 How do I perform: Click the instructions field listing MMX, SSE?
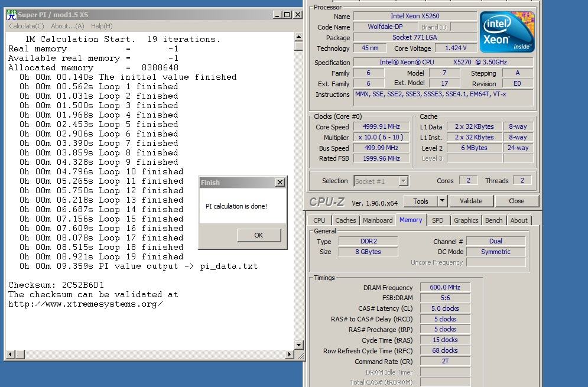pos(443,98)
